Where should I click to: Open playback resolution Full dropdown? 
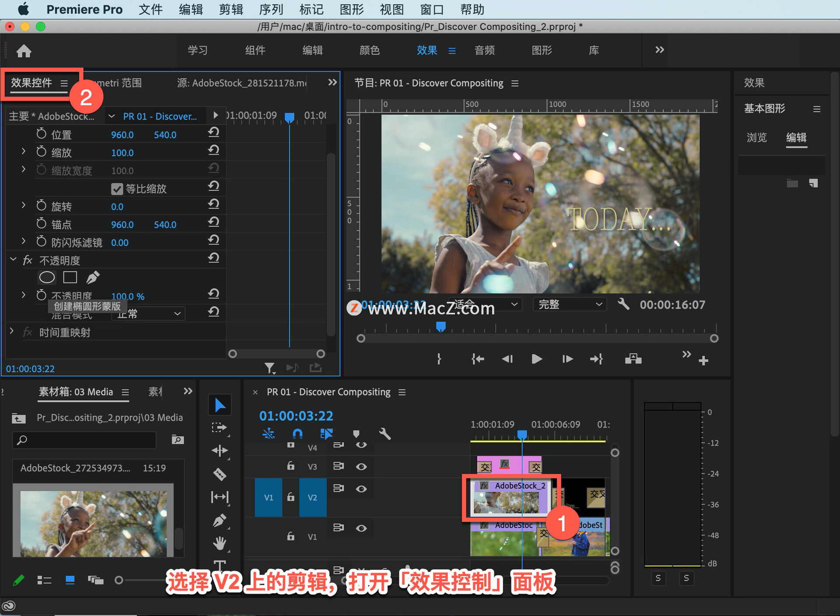tap(570, 304)
